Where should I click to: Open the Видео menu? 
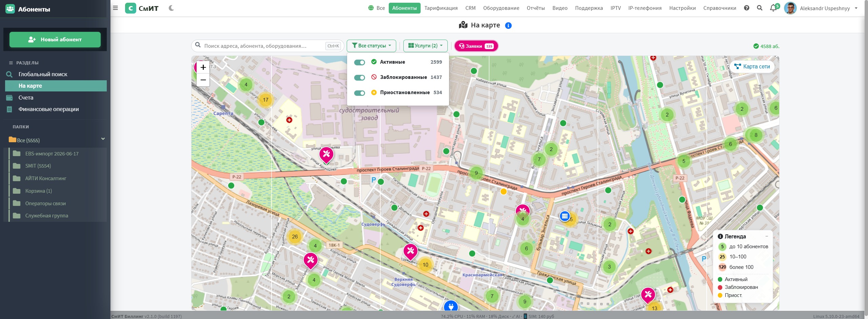tap(560, 8)
